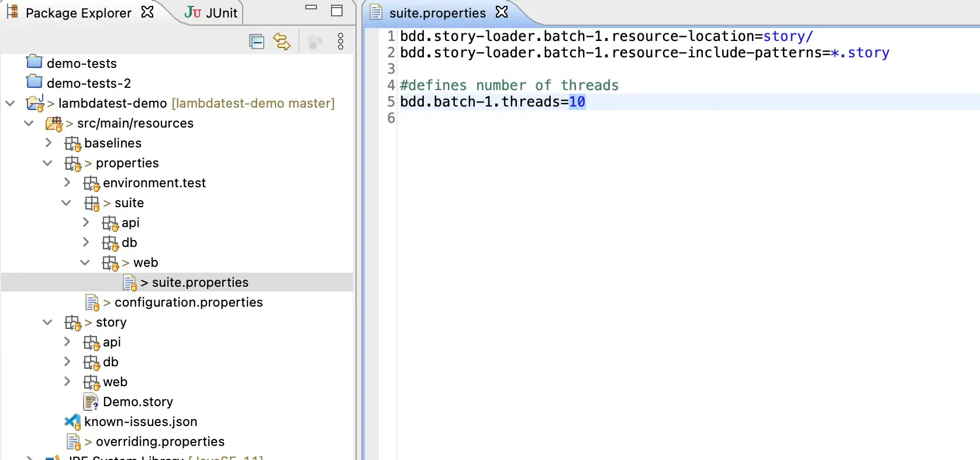Collapse the story package
980x460 pixels.
47,322
